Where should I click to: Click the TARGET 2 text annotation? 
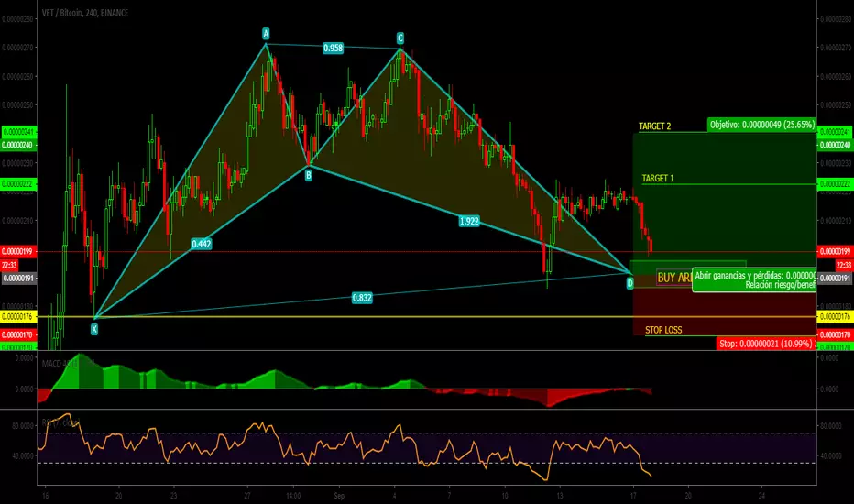coord(654,126)
